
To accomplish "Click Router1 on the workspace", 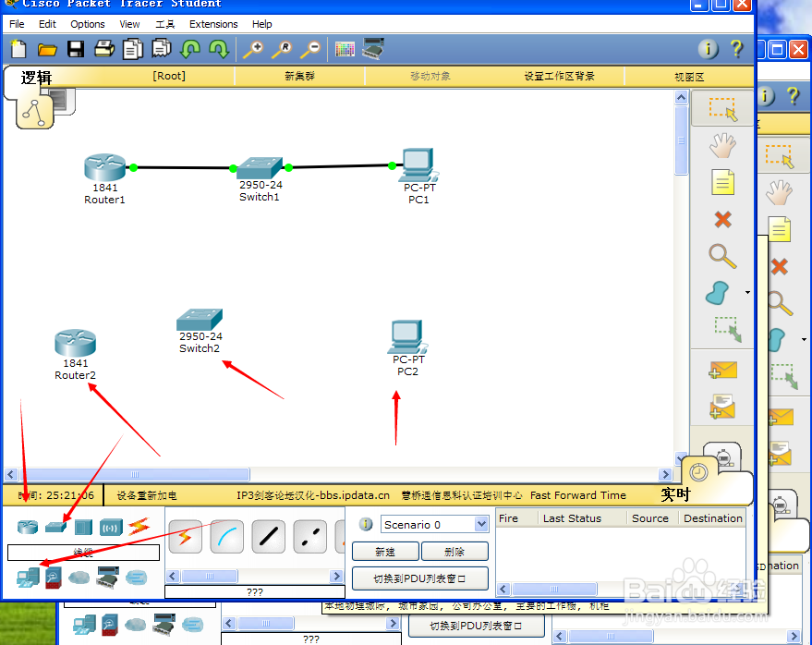I will point(105,168).
